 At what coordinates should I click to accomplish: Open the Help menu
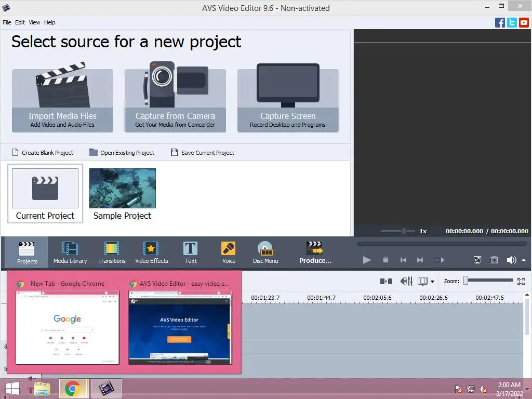pos(49,22)
